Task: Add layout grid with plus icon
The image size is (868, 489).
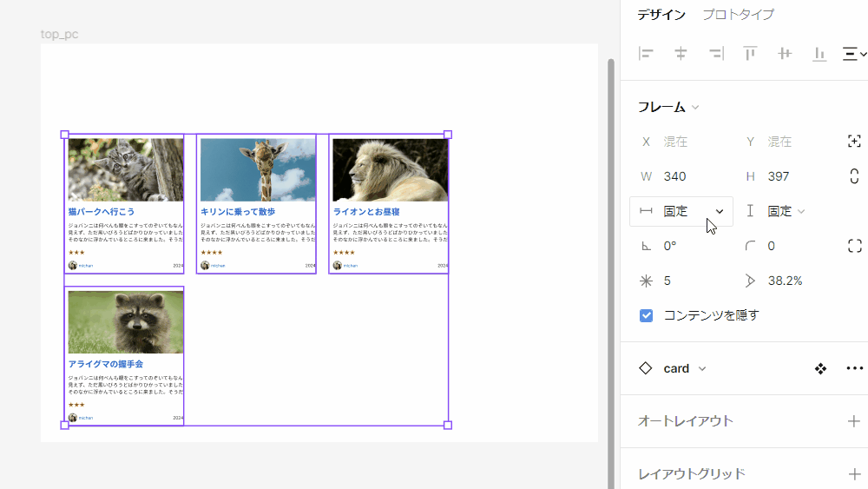Action: pyautogui.click(x=853, y=474)
